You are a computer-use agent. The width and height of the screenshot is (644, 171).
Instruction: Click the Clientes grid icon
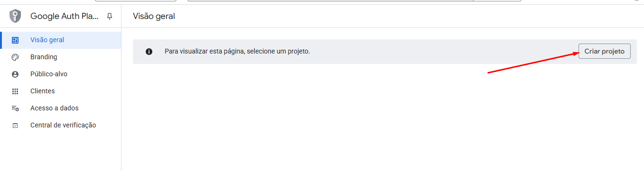tap(15, 91)
